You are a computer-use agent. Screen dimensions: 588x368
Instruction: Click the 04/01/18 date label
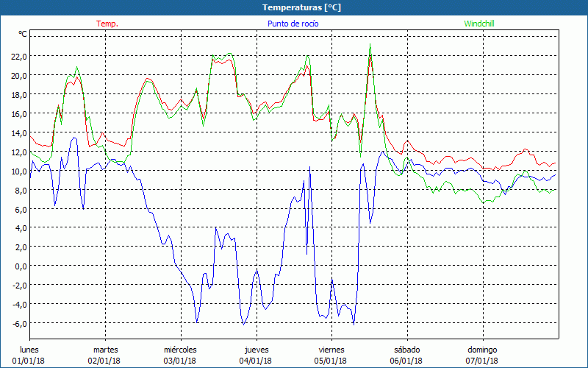[255, 361]
